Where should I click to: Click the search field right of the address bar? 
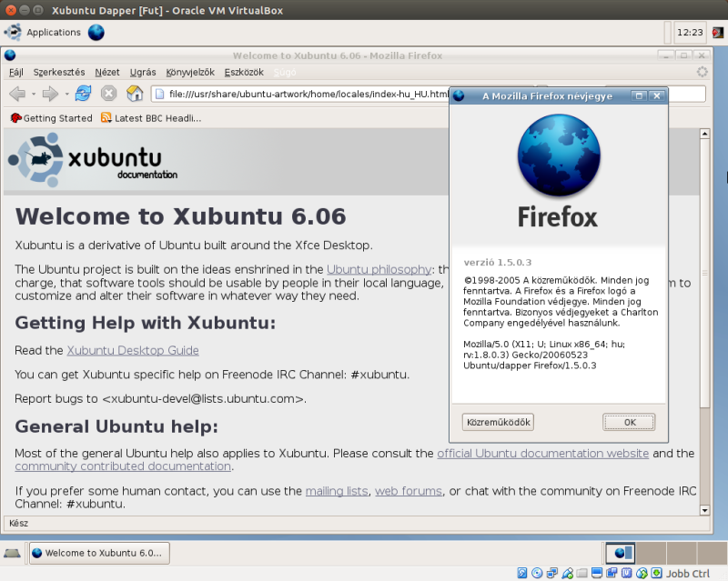point(686,95)
